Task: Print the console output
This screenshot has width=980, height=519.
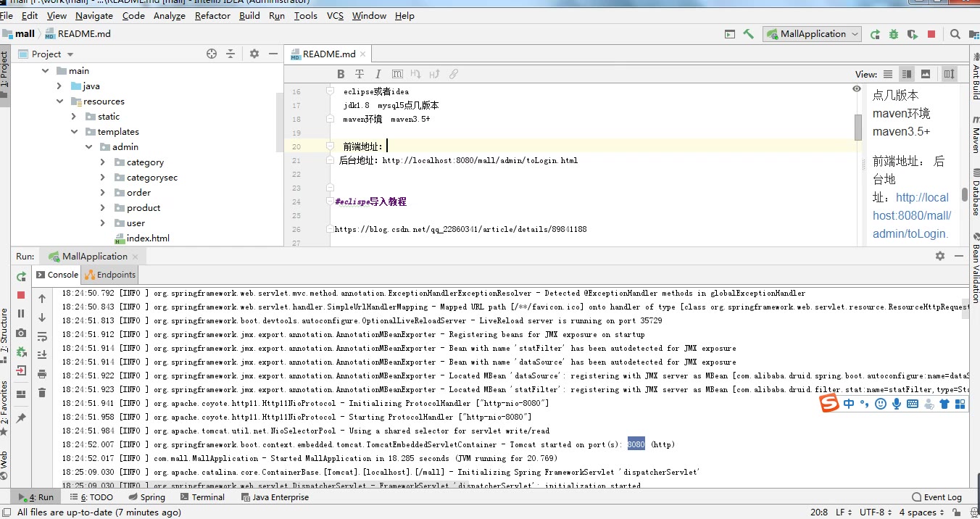Action: [42, 374]
